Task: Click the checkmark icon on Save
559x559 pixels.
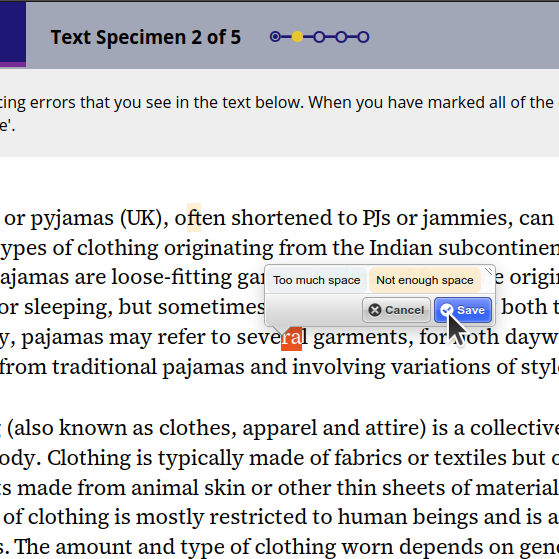Action: pos(447,310)
